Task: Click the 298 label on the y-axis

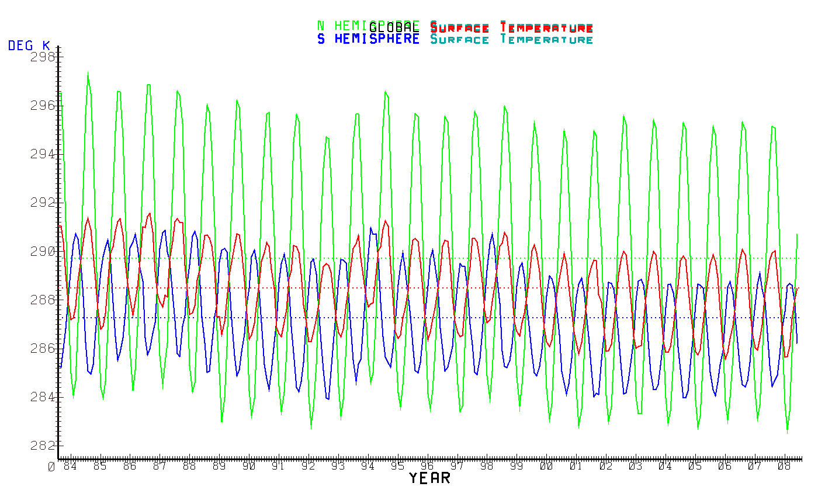Action: (x=43, y=57)
